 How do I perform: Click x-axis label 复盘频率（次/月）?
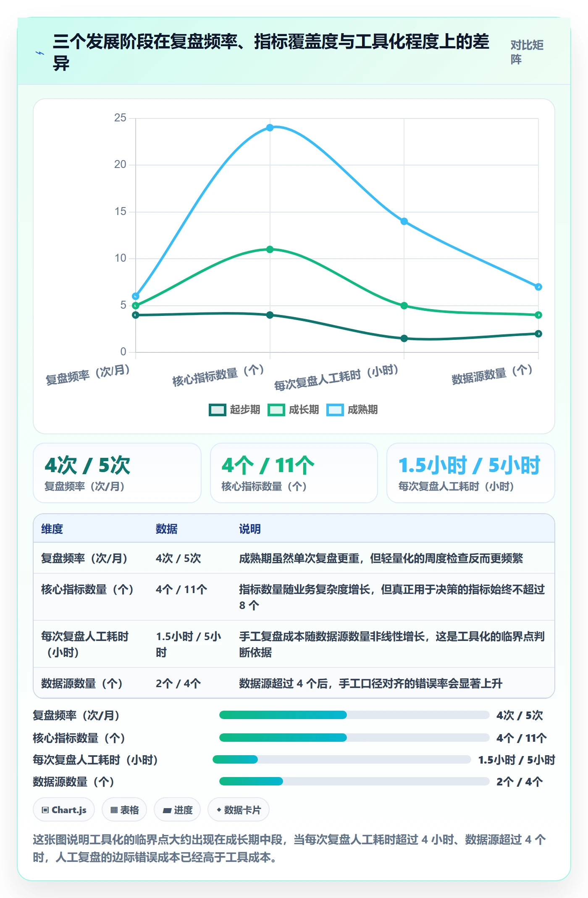[x=88, y=375]
